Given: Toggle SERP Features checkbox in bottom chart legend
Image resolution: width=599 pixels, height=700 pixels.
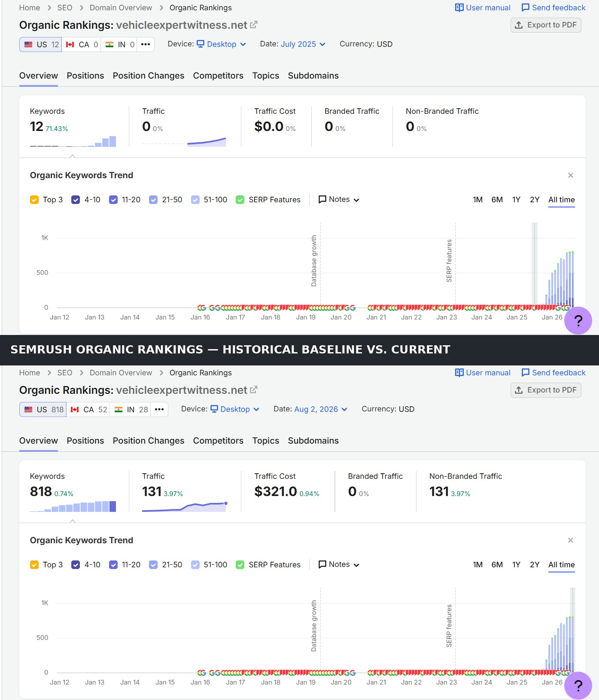Looking at the screenshot, I should coord(240,565).
